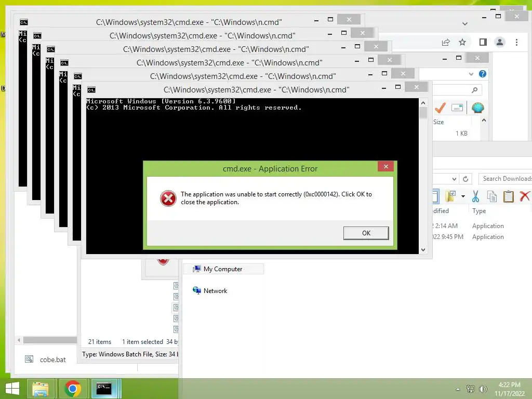Viewport: 532px width, 399px height.
Task: Click the folder options toolbar icon
Action: tap(450, 196)
